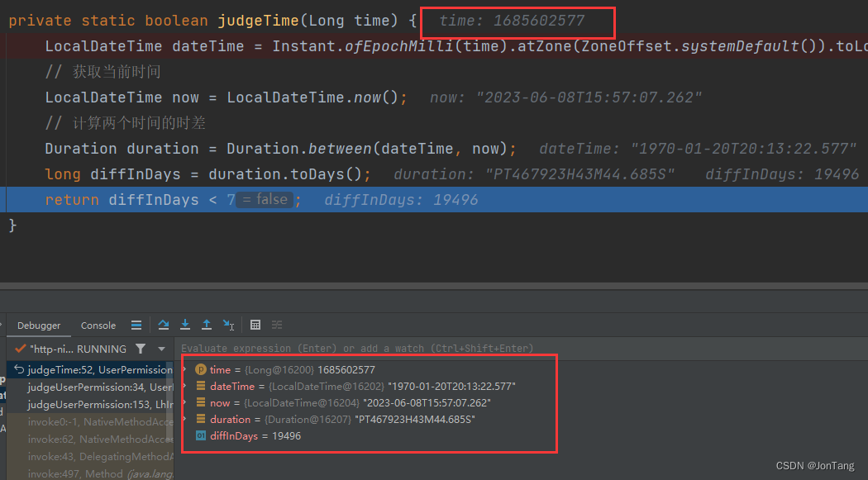Image resolution: width=868 pixels, height=480 pixels.
Task: Toggle the checkmark beside the http-ni thread
Action: tap(18, 349)
